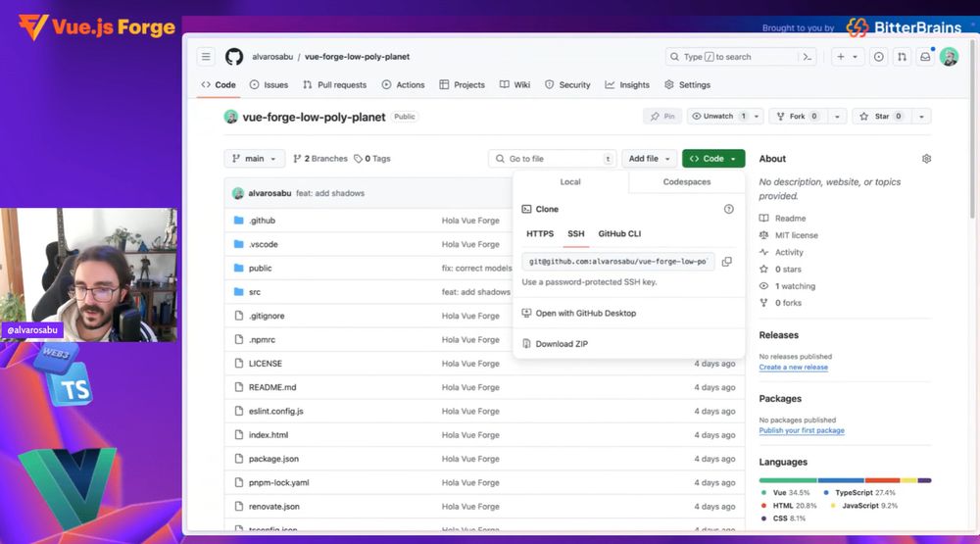Viewport: 980px width, 544px height.
Task: Open the .github folder
Action: (262, 221)
